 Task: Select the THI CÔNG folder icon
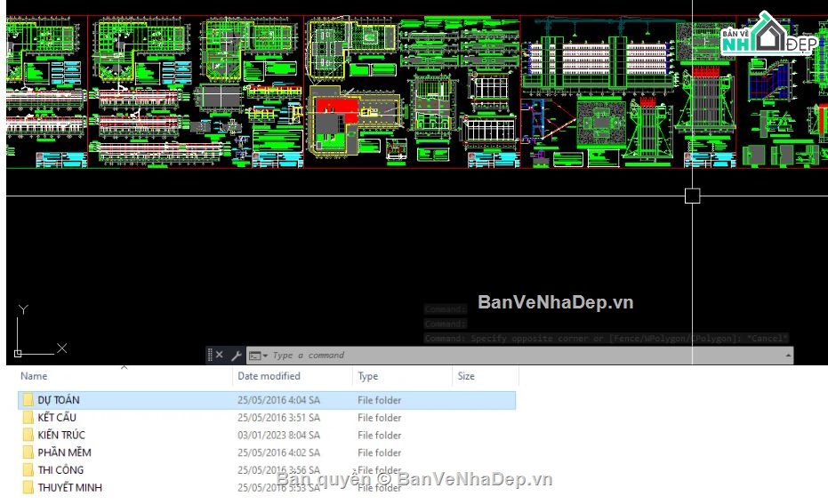click(28, 470)
